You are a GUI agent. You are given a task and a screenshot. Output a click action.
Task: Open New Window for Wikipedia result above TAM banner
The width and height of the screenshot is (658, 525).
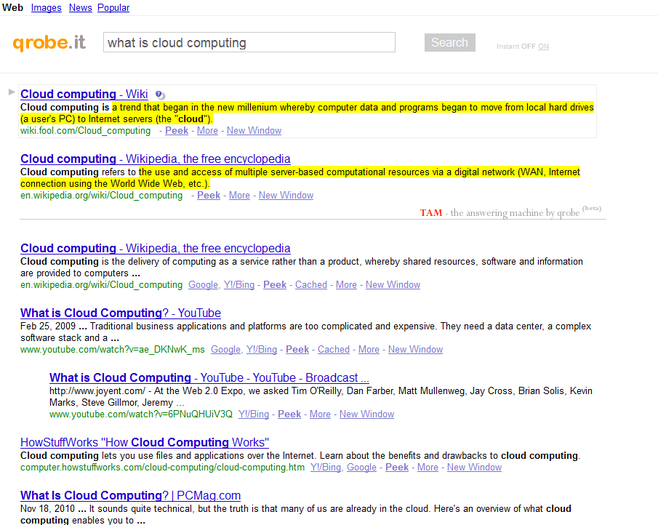(x=286, y=195)
